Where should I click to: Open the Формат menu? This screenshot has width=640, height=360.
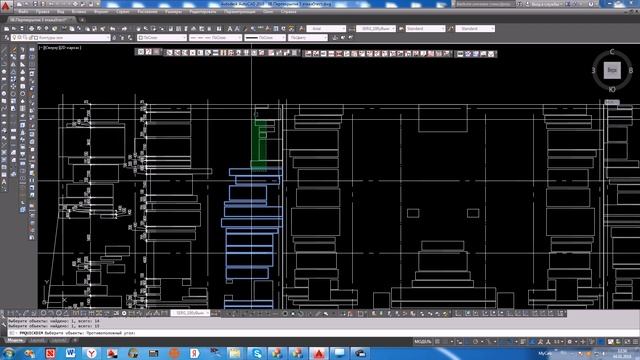click(101, 12)
